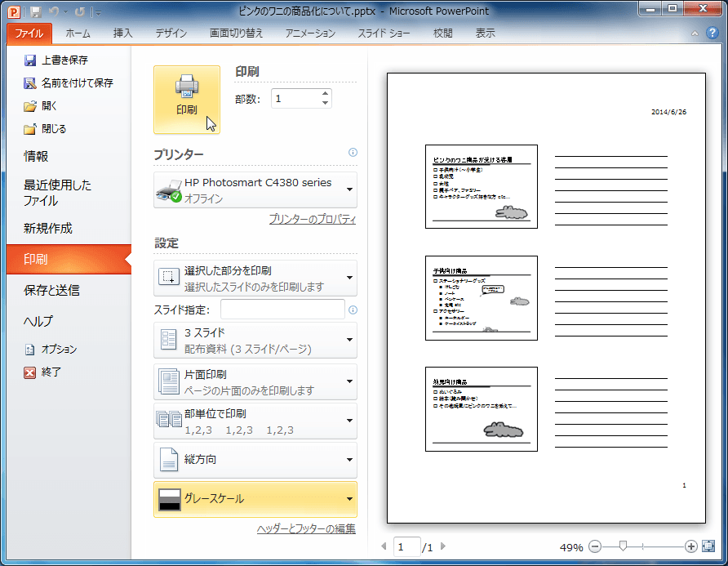Choose 閉じる (Close) in the sidebar
Viewport: 728px width, 566px height.
point(45,129)
